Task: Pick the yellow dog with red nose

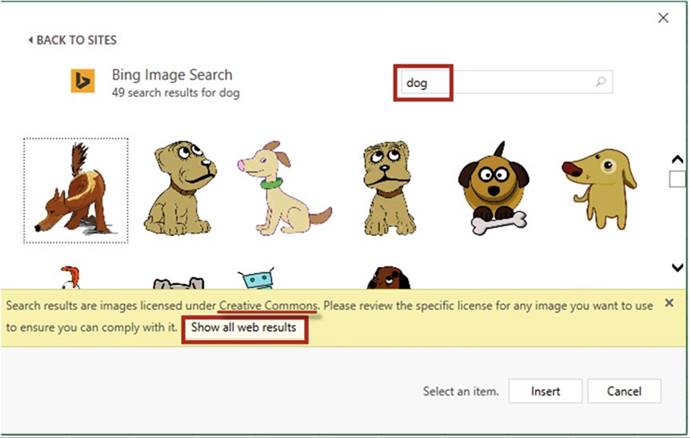Action: [x=599, y=187]
